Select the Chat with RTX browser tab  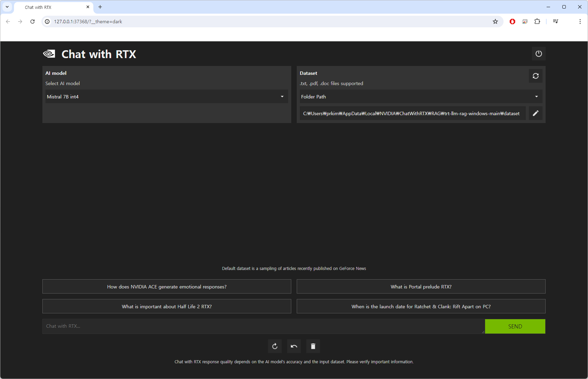pyautogui.click(x=54, y=7)
